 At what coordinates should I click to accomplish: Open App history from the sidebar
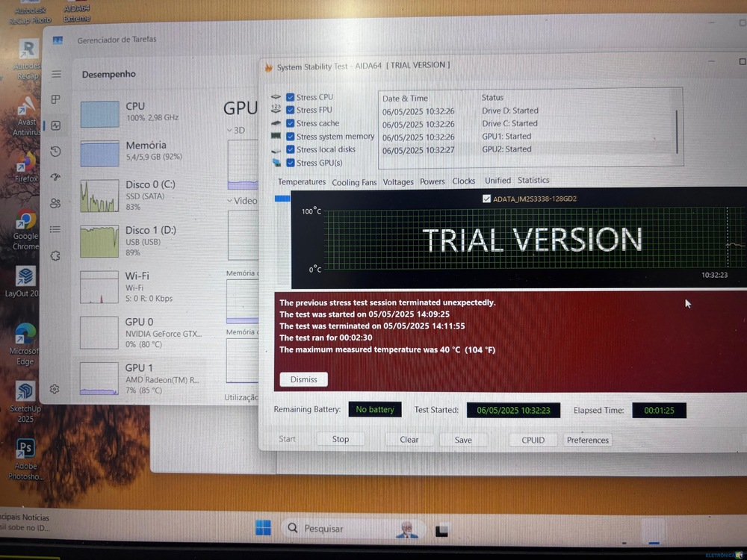pyautogui.click(x=56, y=152)
